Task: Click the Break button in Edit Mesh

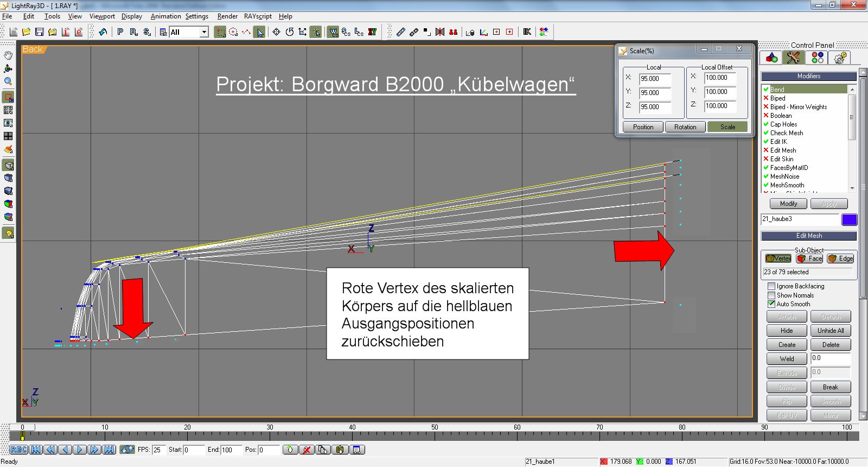Action: click(x=831, y=387)
